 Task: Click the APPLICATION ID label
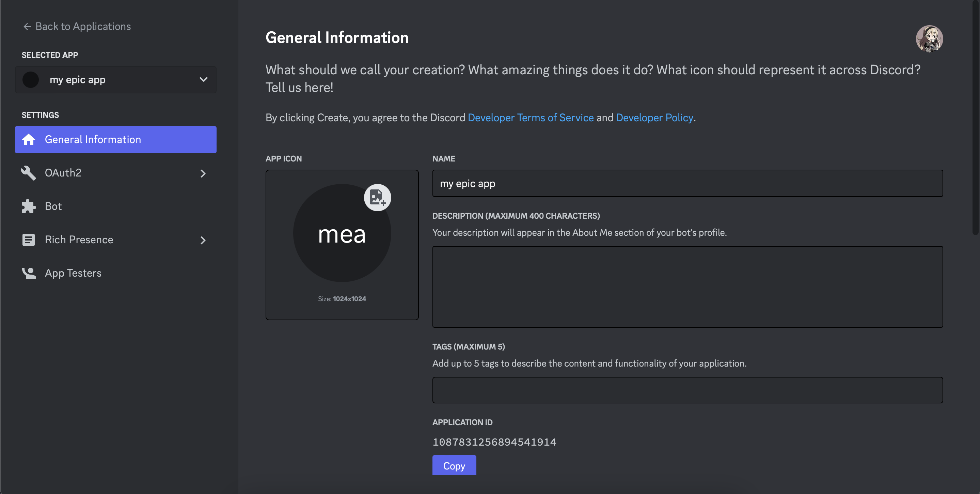(x=462, y=422)
